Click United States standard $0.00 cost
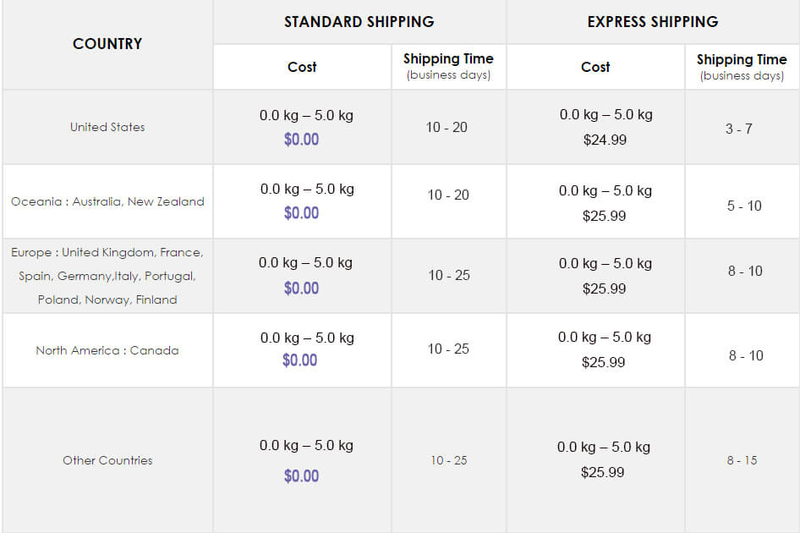This screenshot has width=800, height=533. 301,139
